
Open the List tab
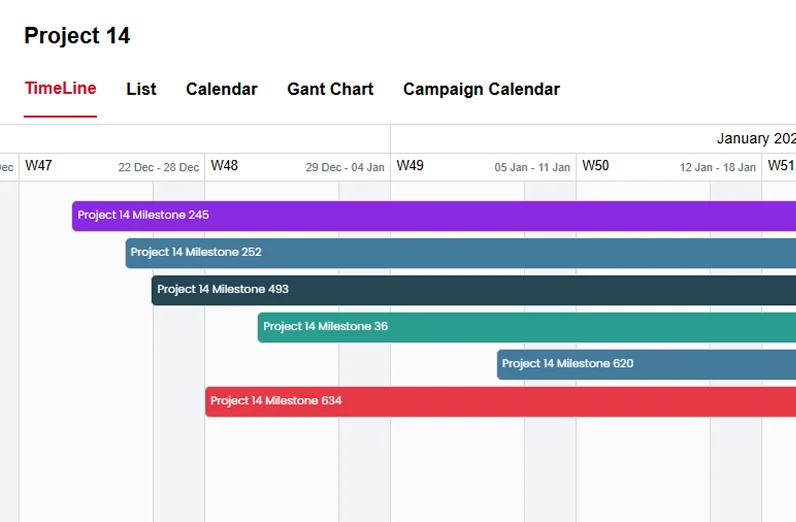(x=141, y=89)
